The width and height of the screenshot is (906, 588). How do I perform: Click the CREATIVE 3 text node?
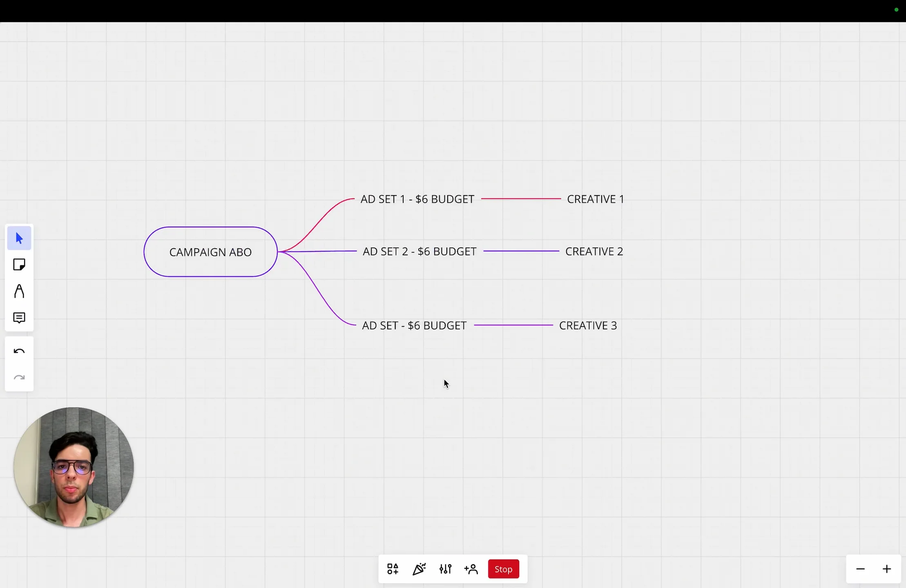588,325
